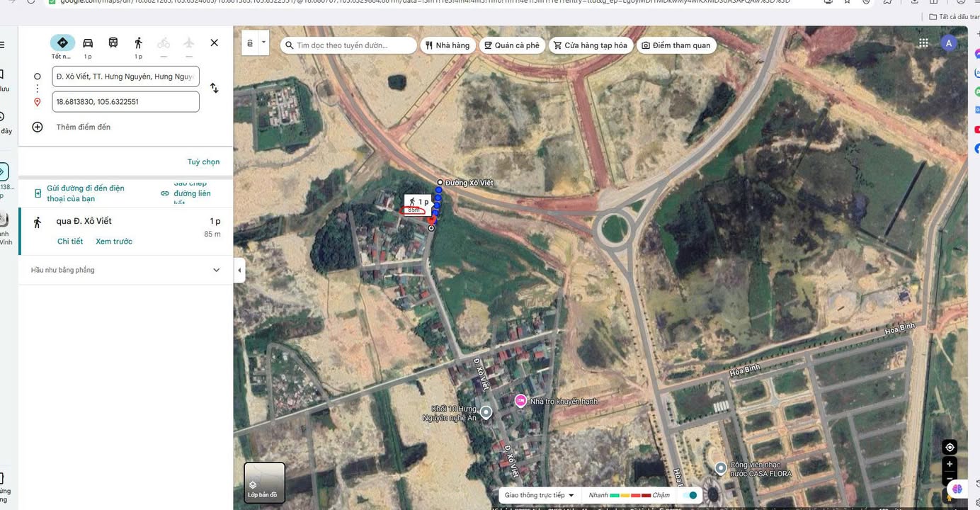
Task: Click the add destination plus icon
Action: click(38, 127)
